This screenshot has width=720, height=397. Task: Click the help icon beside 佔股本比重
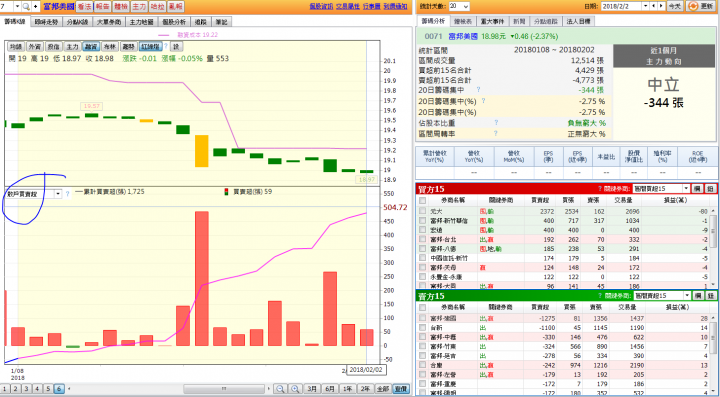[496, 123]
